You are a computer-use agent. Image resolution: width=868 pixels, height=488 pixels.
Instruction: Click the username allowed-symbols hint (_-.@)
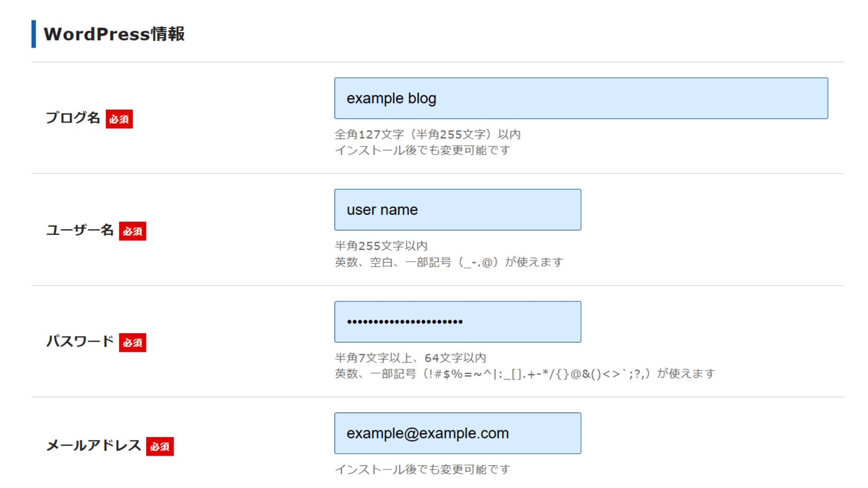coord(449,262)
